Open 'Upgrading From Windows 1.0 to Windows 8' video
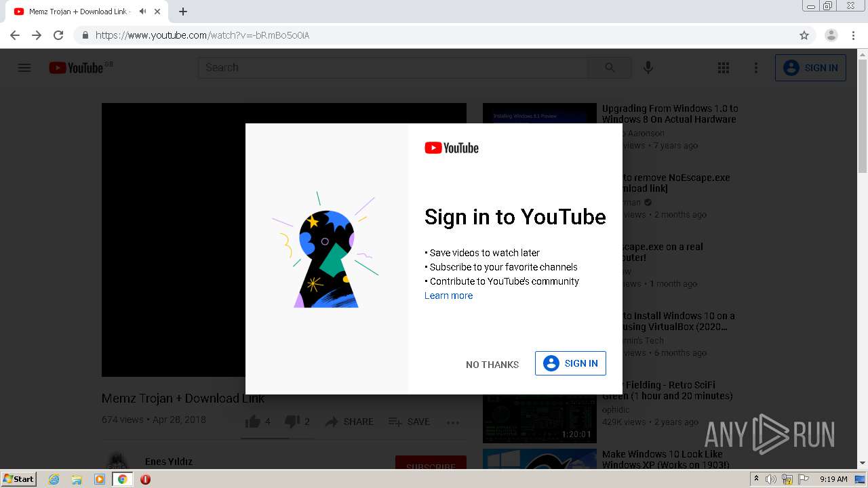Image resolution: width=868 pixels, height=488 pixels. tap(670, 114)
